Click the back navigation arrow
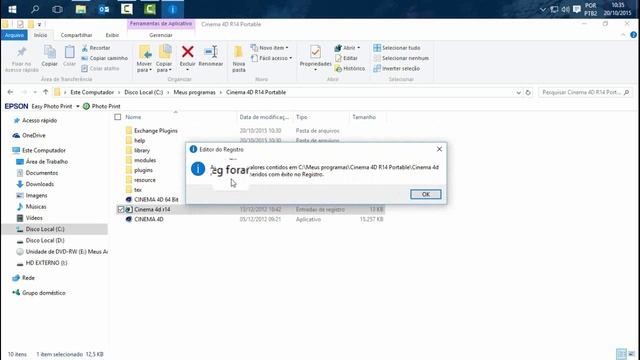The height and width of the screenshot is (360, 640). (10, 92)
